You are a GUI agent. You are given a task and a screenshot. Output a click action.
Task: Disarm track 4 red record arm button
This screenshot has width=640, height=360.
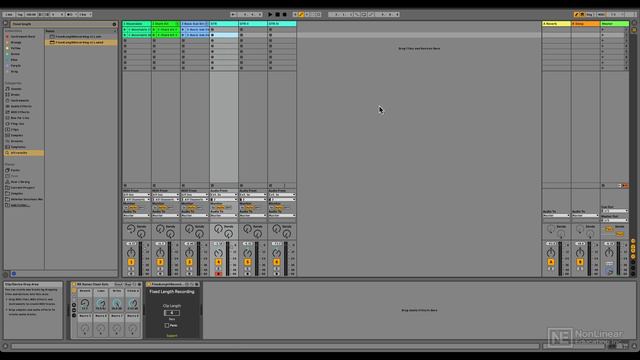pos(218,274)
